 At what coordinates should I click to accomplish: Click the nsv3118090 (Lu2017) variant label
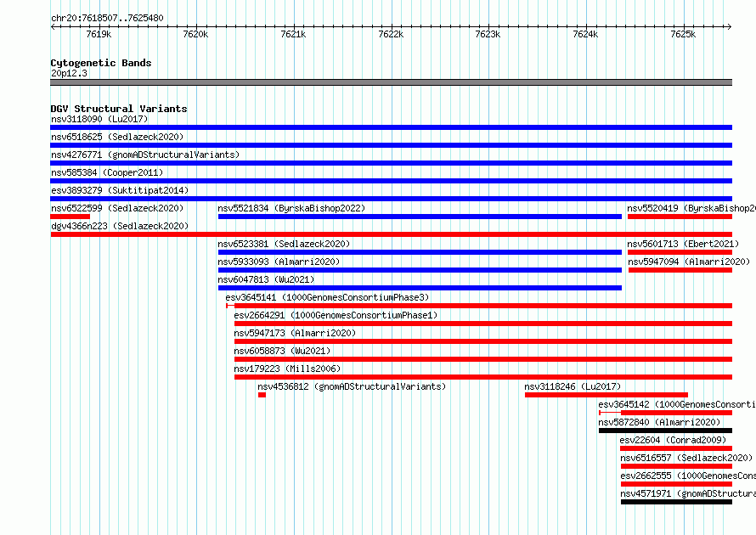[x=99, y=119]
